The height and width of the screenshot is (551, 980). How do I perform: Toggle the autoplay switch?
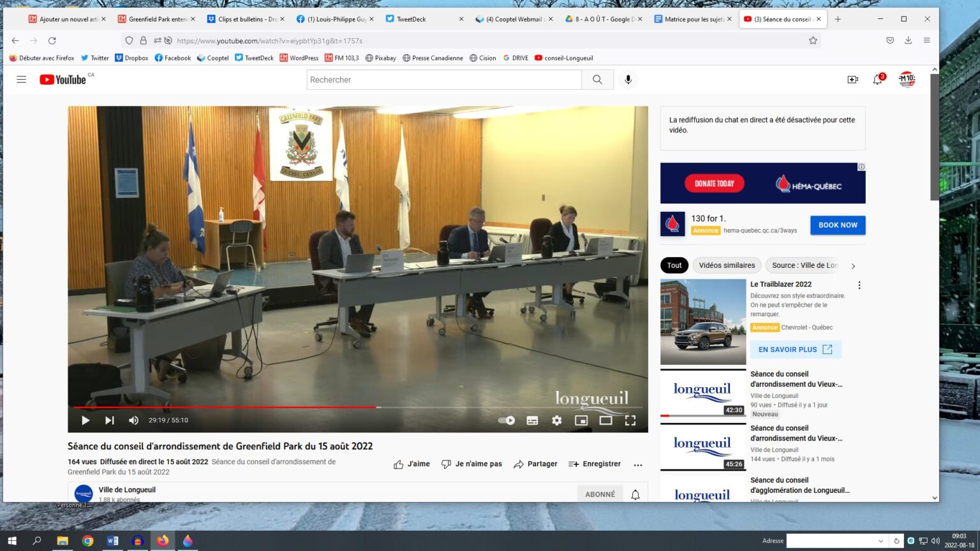[507, 420]
